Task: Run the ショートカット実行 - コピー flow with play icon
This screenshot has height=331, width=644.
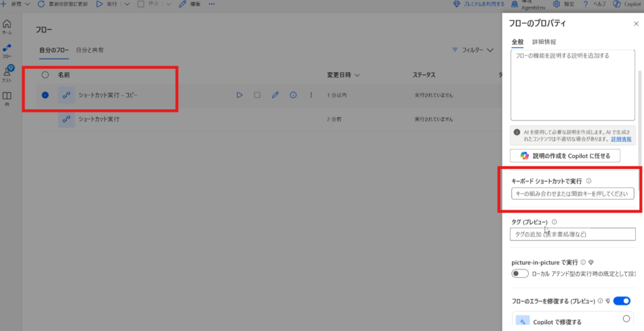Action: pos(239,95)
